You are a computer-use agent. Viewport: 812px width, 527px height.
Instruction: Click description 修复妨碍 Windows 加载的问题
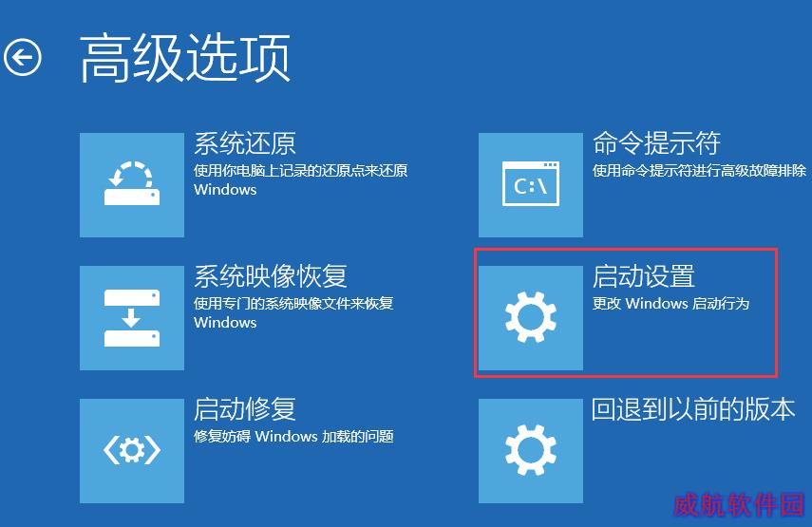(293, 437)
